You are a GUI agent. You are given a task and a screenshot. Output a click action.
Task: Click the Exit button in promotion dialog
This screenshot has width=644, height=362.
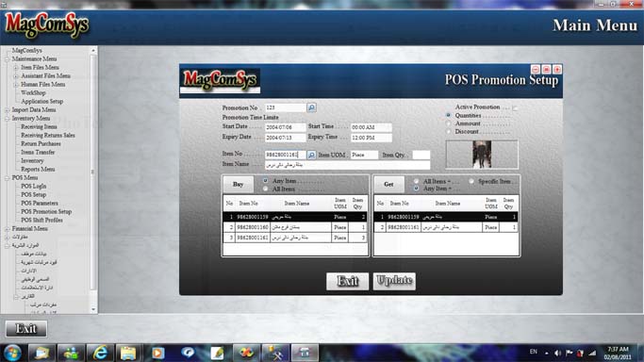pyautogui.click(x=348, y=281)
